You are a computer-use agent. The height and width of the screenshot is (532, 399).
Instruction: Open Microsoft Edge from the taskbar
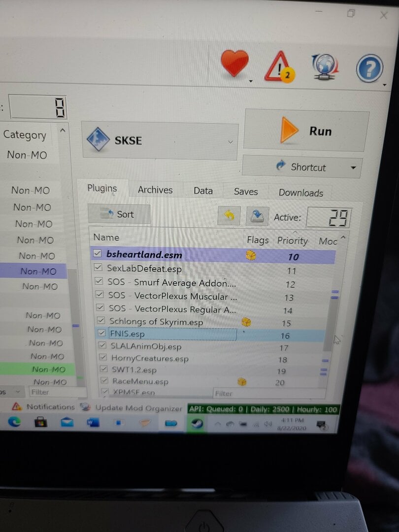(15, 422)
